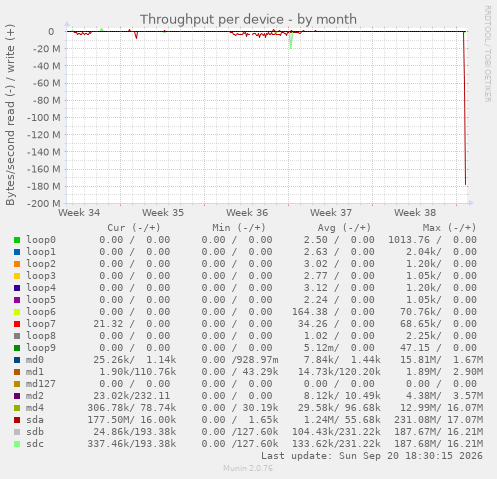This screenshot has height=479, width=497.
Task: Click the 'sdb' device label
Action: click(35, 432)
